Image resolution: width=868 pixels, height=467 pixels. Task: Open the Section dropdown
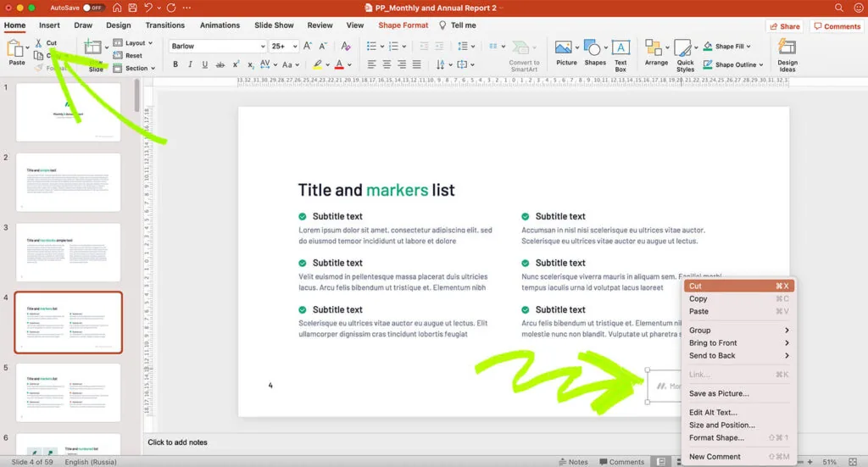[134, 68]
